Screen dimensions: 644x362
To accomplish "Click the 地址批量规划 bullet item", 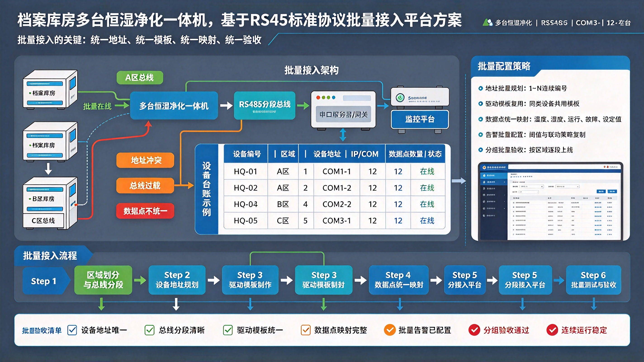I will pos(523,88).
